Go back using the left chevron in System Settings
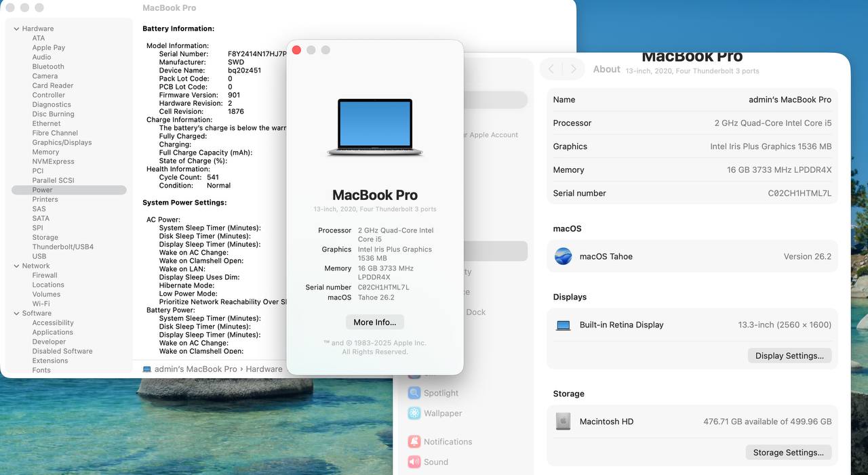Screen dimensions: 868x475 [551, 69]
